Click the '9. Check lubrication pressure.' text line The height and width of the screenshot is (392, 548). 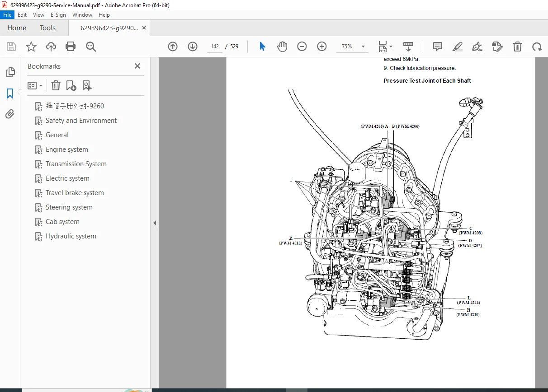[x=420, y=68]
